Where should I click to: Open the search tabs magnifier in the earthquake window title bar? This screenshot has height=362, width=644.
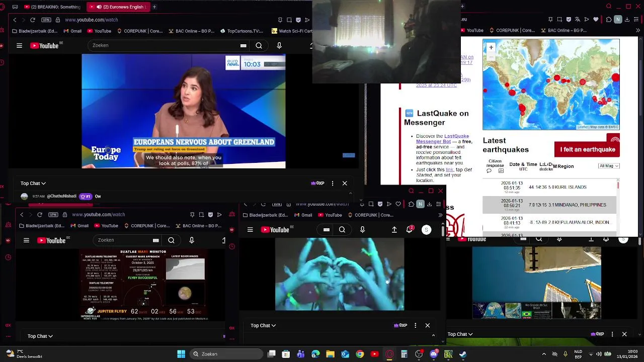[609, 7]
